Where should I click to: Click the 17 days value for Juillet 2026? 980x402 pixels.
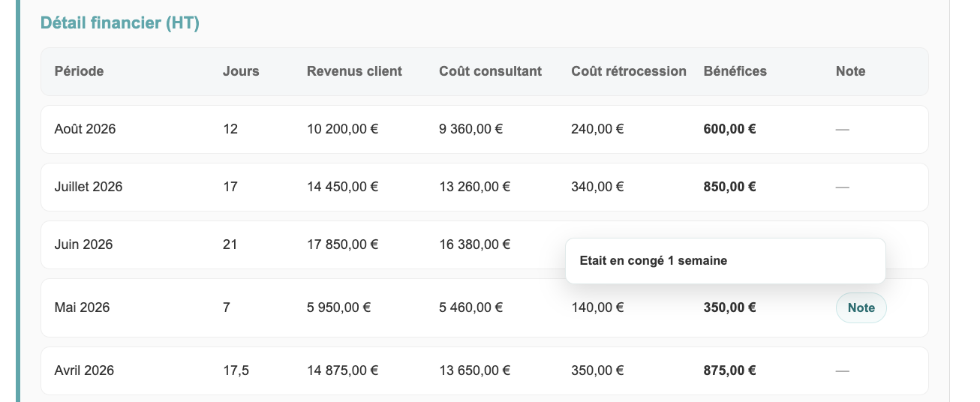(x=230, y=187)
